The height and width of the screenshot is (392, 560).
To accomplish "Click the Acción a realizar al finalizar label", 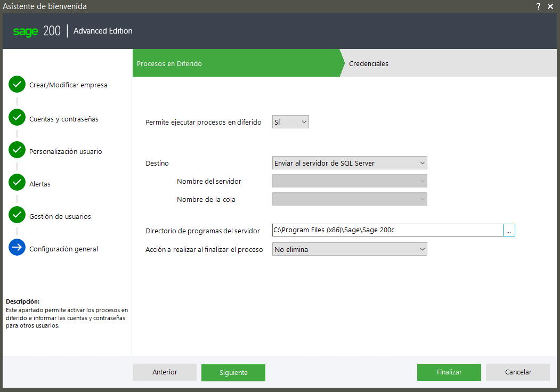I will tap(204, 250).
